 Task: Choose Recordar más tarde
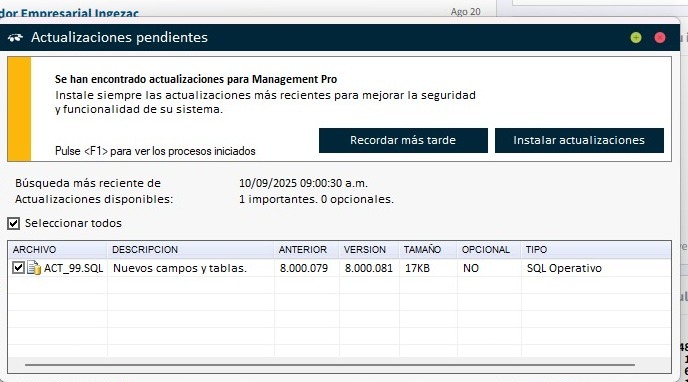pyautogui.click(x=403, y=140)
